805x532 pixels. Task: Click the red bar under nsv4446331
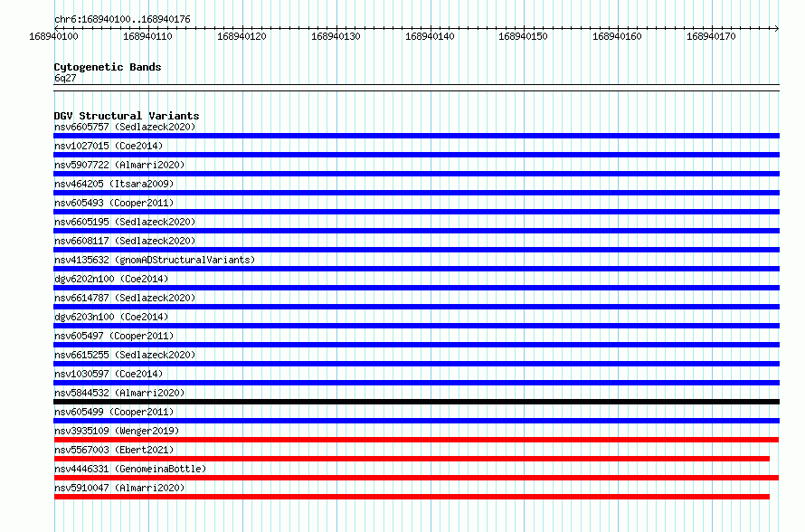[416, 478]
